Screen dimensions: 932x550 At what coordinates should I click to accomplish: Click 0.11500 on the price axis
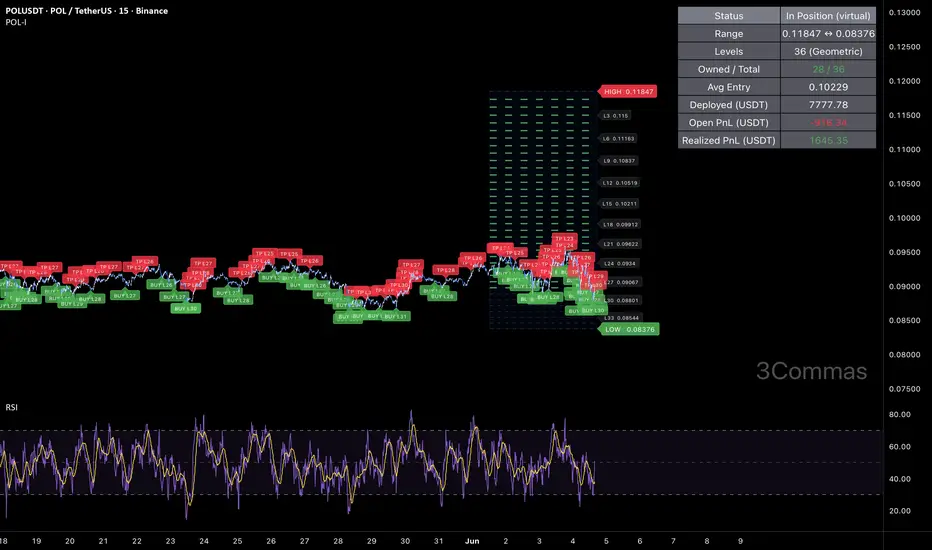pos(905,115)
